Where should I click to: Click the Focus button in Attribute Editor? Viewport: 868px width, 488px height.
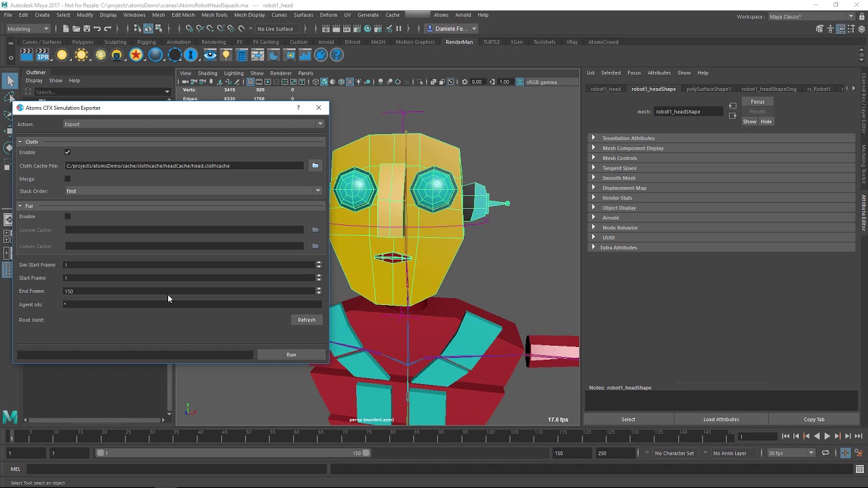click(x=757, y=102)
